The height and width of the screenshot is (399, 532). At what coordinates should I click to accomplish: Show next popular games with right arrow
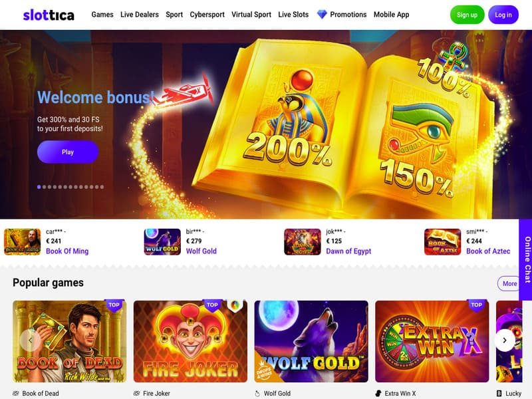coord(505,340)
